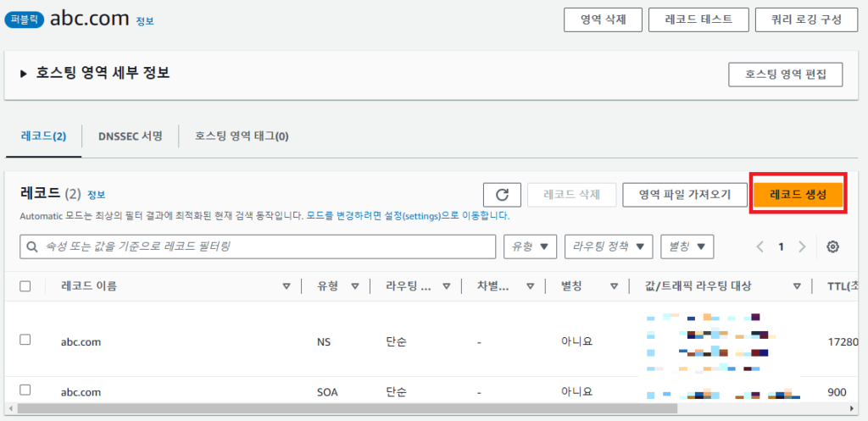Viewport: 868px width, 421px height.
Task: Click the 값/트래픽 라우팅 대상 column header
Action: [x=698, y=286]
